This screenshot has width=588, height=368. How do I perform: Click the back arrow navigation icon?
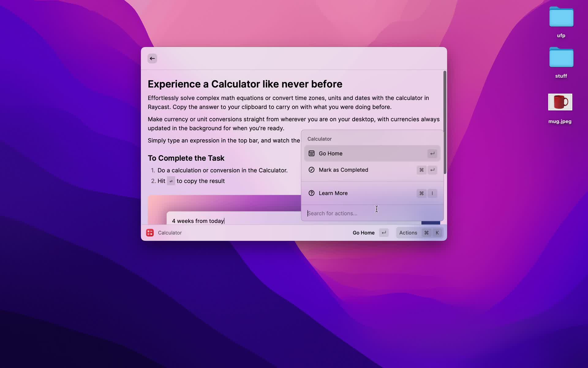point(153,59)
